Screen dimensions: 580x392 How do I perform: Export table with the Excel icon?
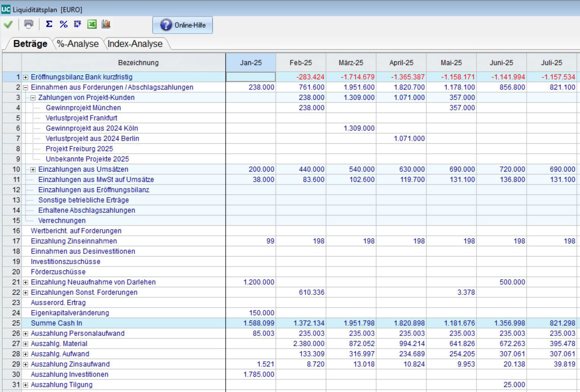pos(92,24)
